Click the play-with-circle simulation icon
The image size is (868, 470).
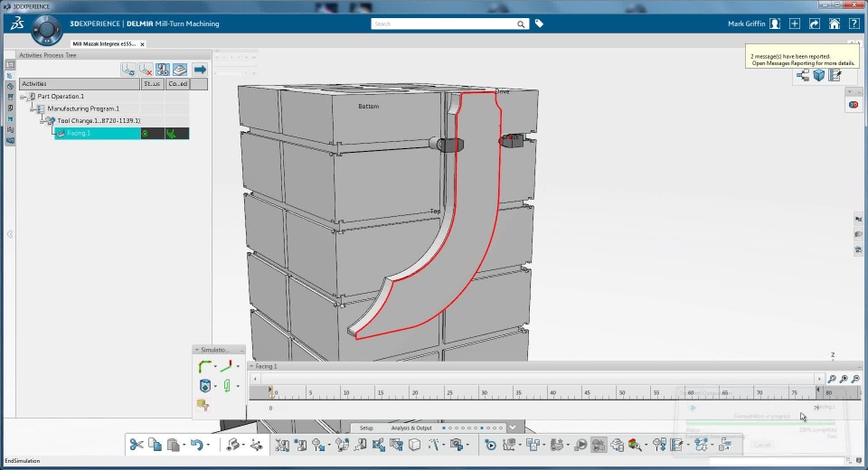[x=490, y=445]
